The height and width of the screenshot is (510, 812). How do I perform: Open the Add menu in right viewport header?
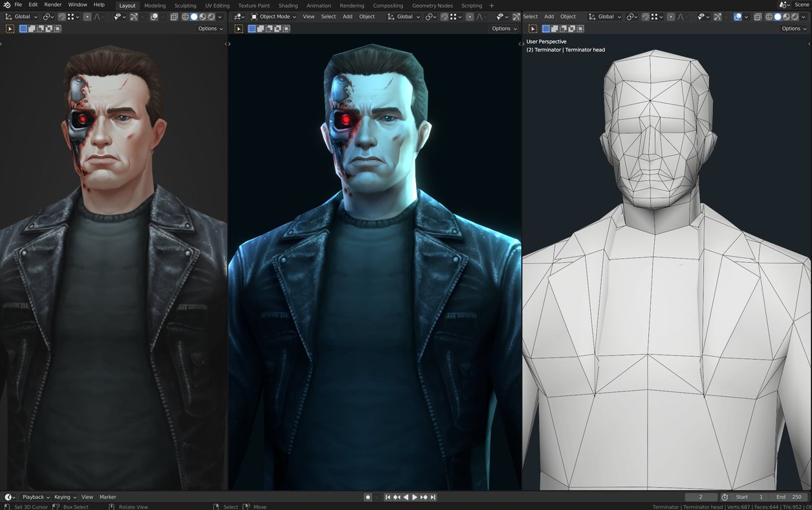[x=549, y=17]
